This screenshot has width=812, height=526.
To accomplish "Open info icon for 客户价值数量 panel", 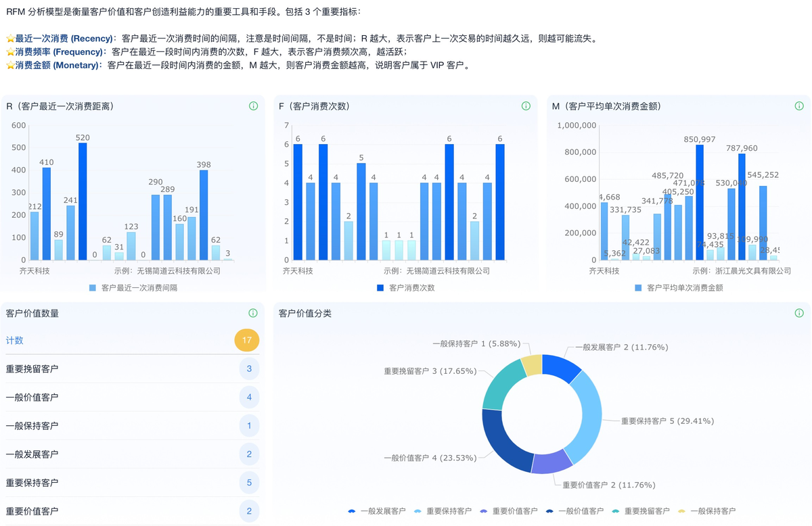I will [253, 313].
